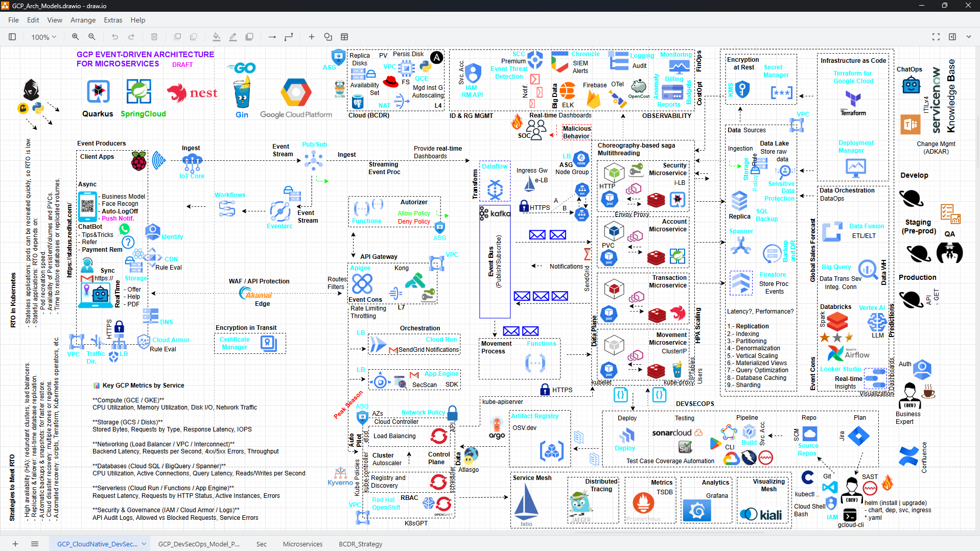Select the 'Key GCP Metrics by Service' heading
The width and height of the screenshot is (980, 551).
pyautogui.click(x=143, y=386)
